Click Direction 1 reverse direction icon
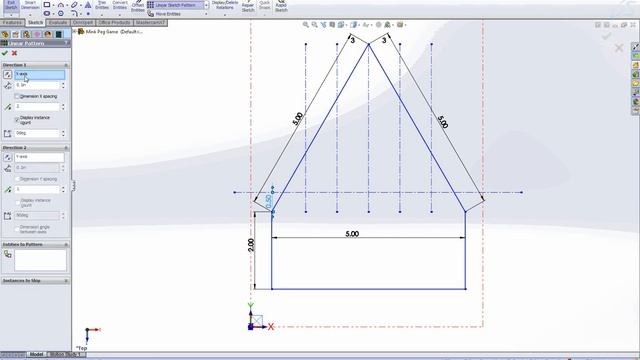The image size is (640, 360). pos(7,74)
